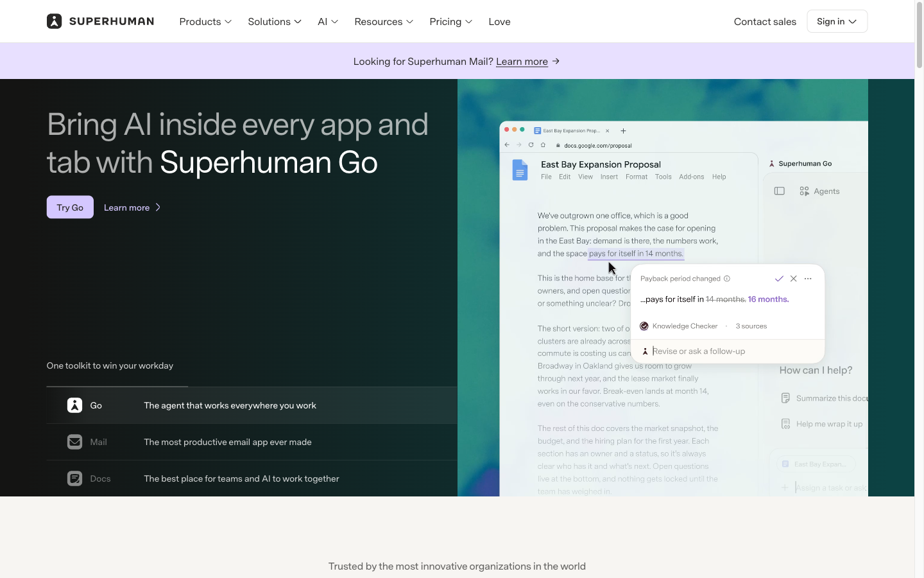
Task: Open the three-dot more options on suggestion card
Action: coord(808,279)
